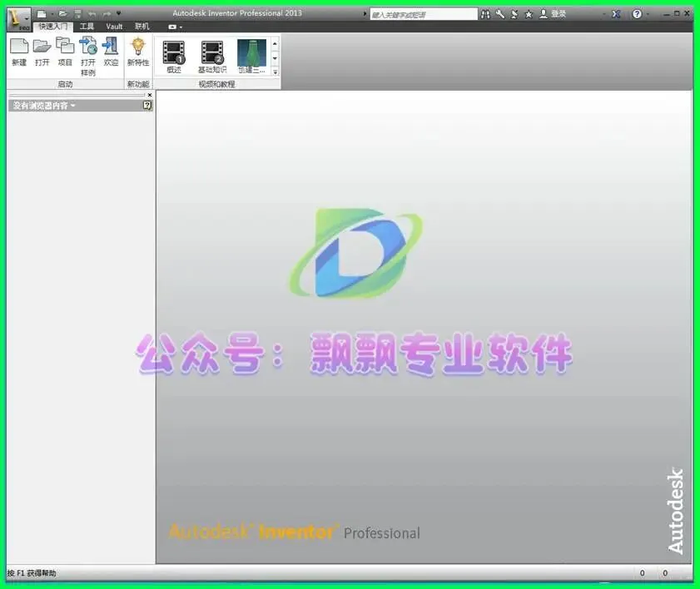Click the Redo arrow in quick access toolbar

tap(107, 14)
